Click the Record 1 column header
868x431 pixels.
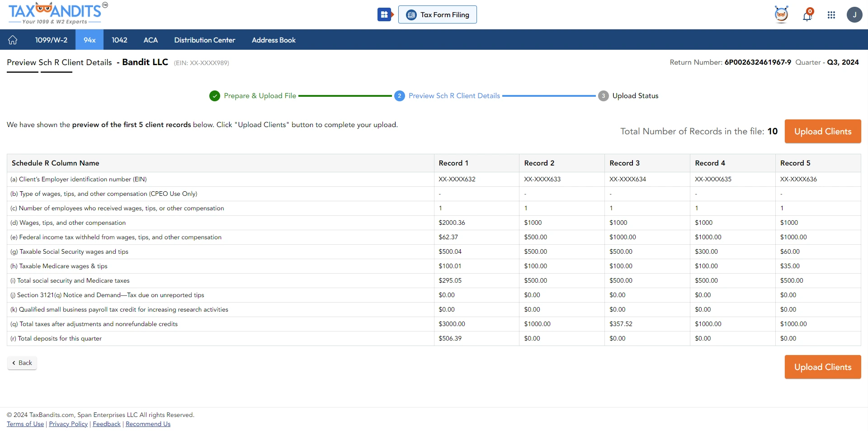(476, 163)
